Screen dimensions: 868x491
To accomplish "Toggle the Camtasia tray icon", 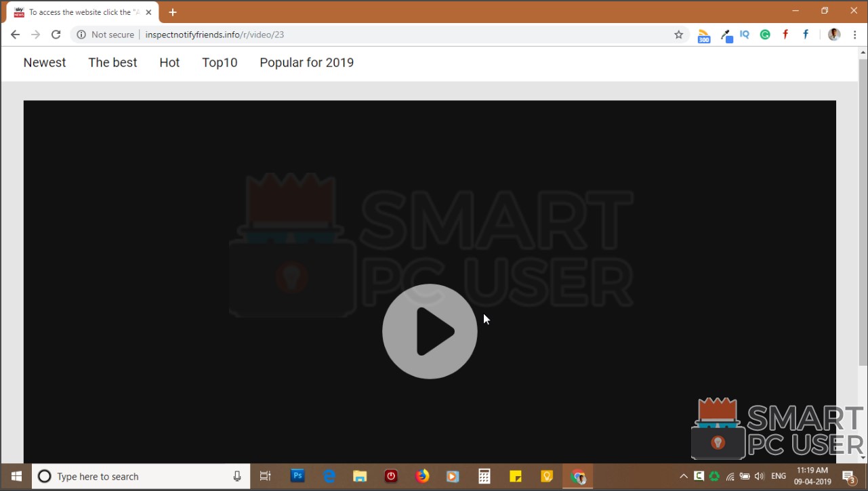I will [698, 476].
